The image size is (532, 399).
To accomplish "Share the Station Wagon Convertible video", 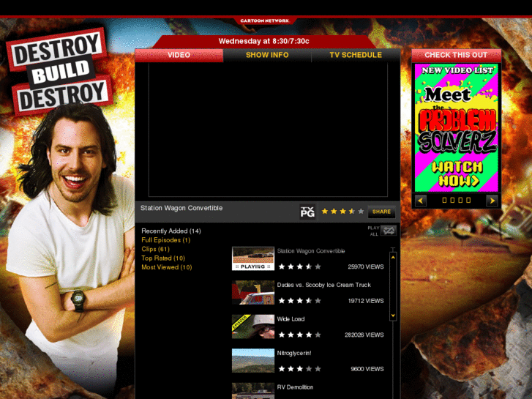I will click(381, 212).
